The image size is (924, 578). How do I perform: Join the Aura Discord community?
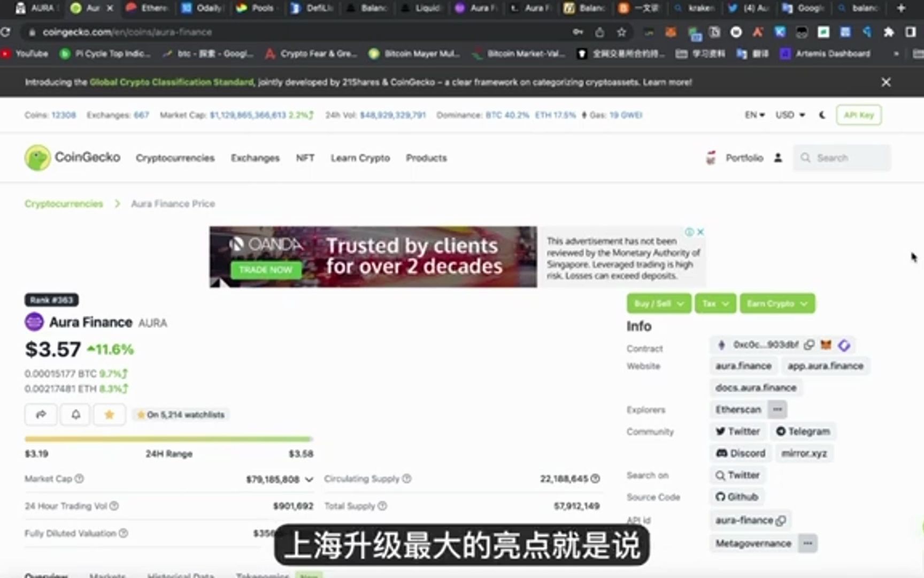(740, 453)
